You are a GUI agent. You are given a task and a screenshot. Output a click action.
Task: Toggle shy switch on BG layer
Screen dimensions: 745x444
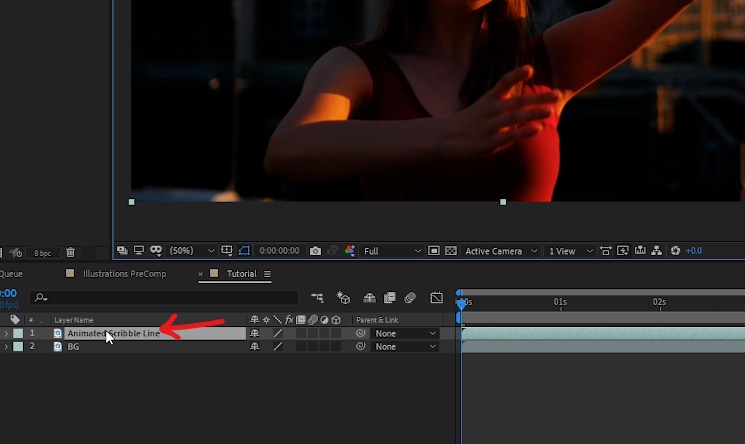(x=255, y=347)
